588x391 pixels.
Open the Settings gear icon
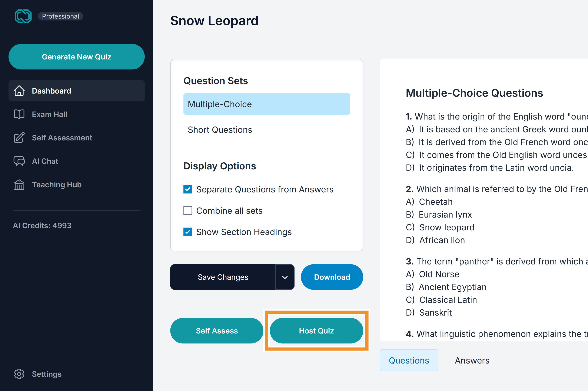[19, 374]
